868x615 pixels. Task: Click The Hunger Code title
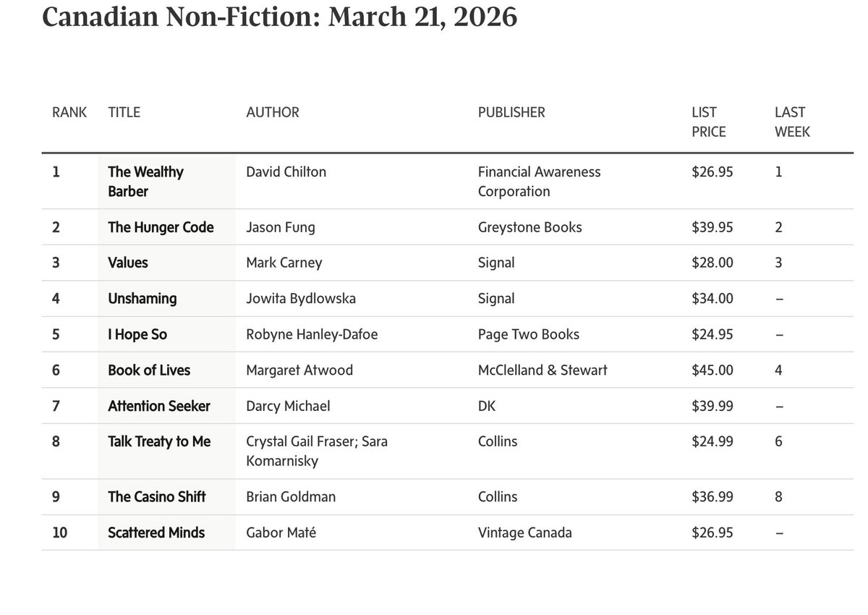click(161, 227)
